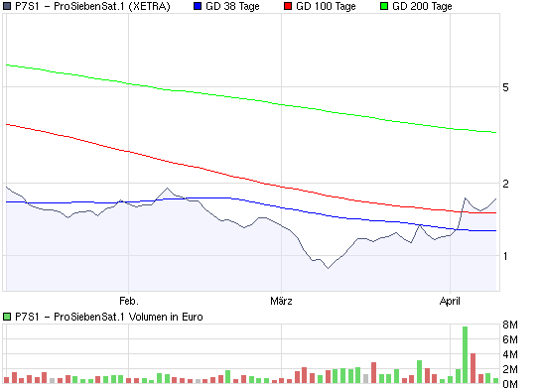Click the tallest green volume bar in April
Viewport: 541px width, 392px height.
[x=466, y=354]
